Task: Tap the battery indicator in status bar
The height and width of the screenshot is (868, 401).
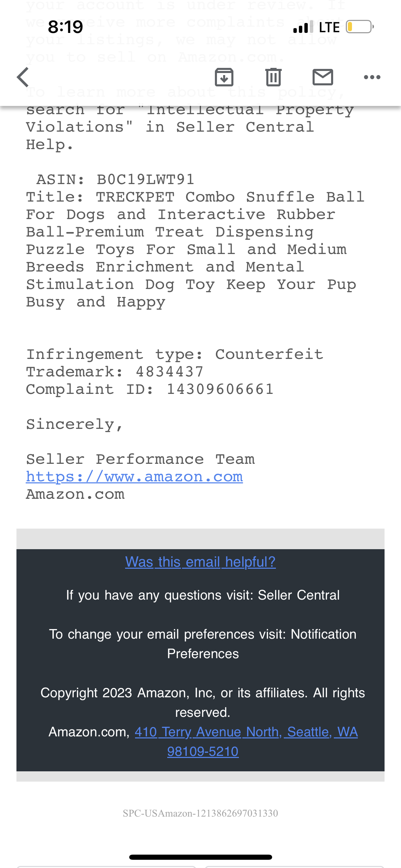Action: (360, 27)
